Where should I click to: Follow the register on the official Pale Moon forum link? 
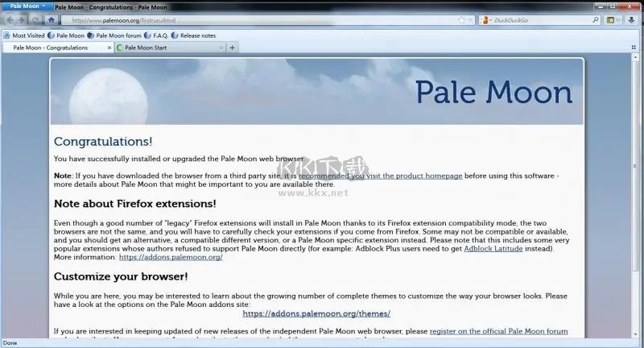pos(498,331)
